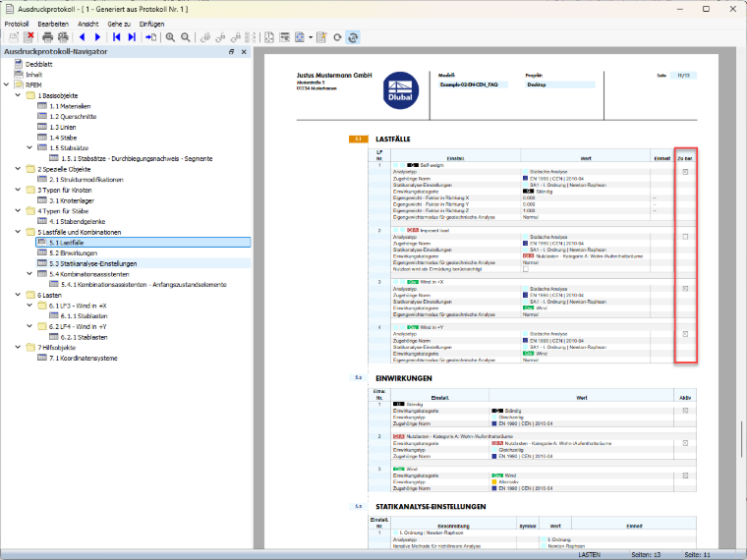Click the refresh circular arrow icon
Image resolution: width=747 pixels, height=560 pixels.
pyautogui.click(x=337, y=37)
